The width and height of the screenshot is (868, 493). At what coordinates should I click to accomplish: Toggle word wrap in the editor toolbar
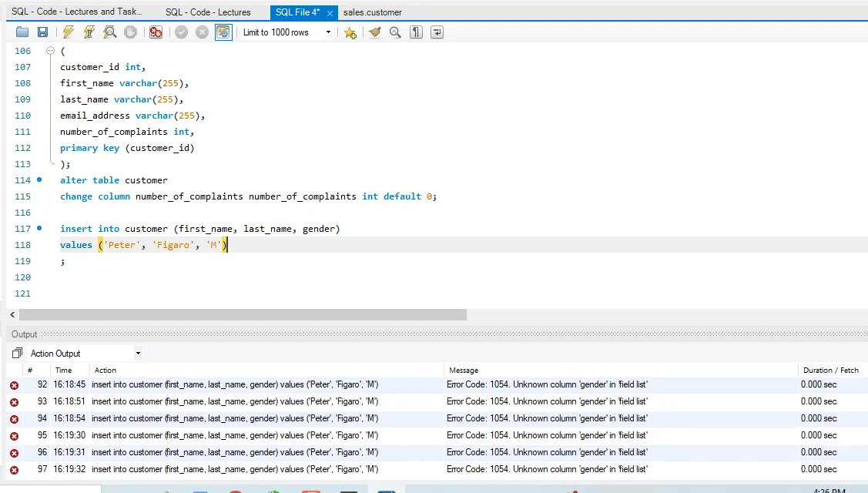click(x=437, y=32)
